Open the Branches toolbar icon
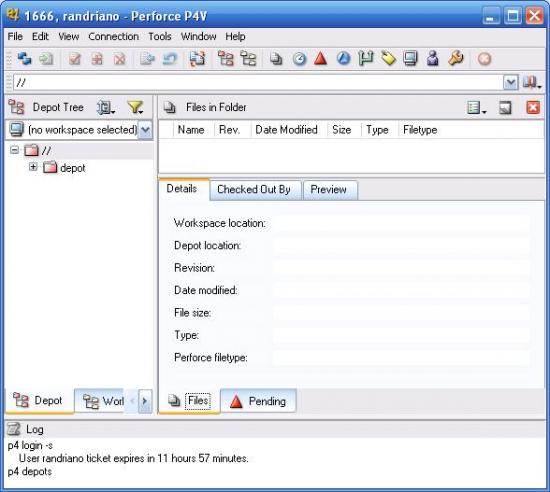550x492 pixels. click(366, 59)
